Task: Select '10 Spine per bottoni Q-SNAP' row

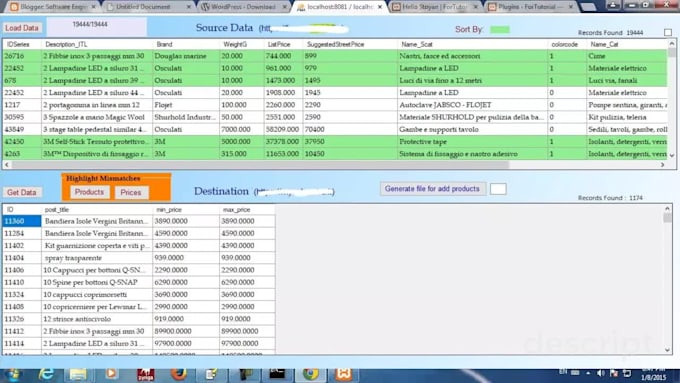Action: [x=139, y=282]
